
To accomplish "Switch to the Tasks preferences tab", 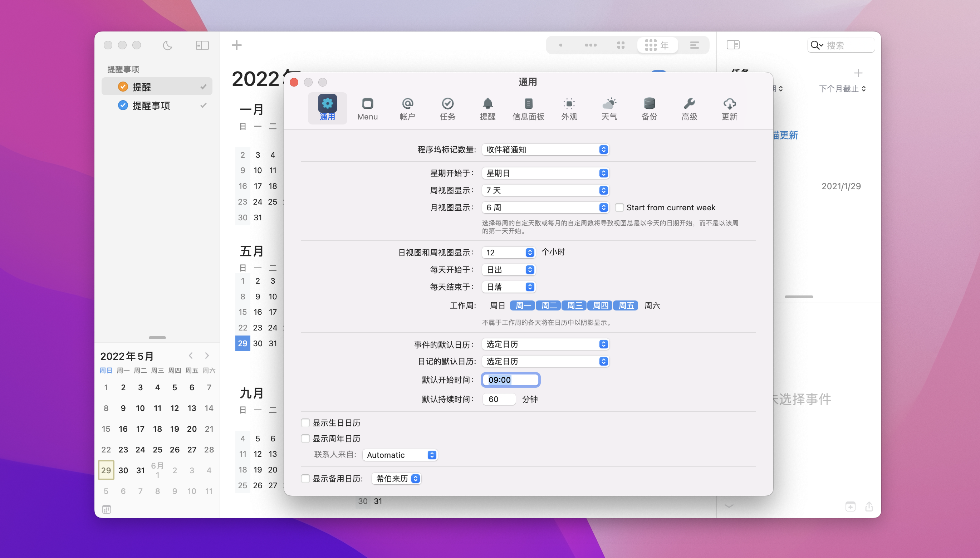I will 447,108.
